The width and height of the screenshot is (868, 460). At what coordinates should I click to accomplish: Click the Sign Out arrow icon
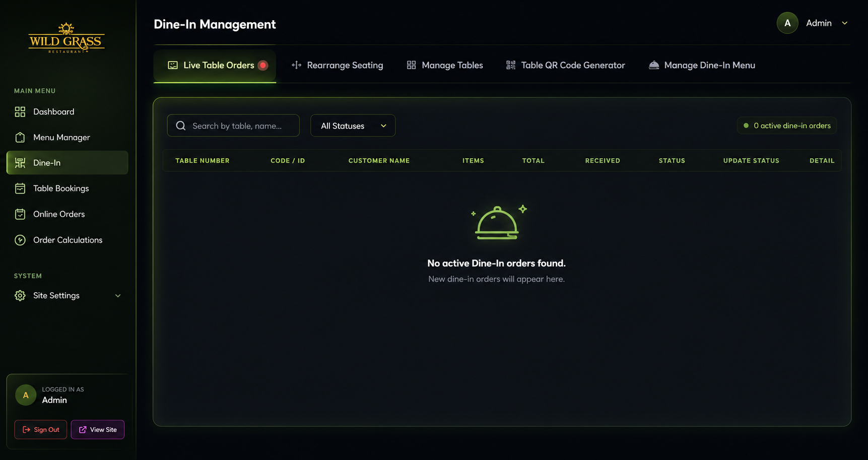pos(26,430)
